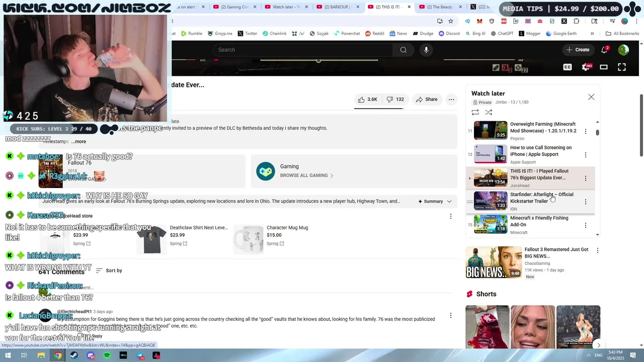The image size is (644, 362).
Task: Click the YouTube search input field
Action: (303, 50)
